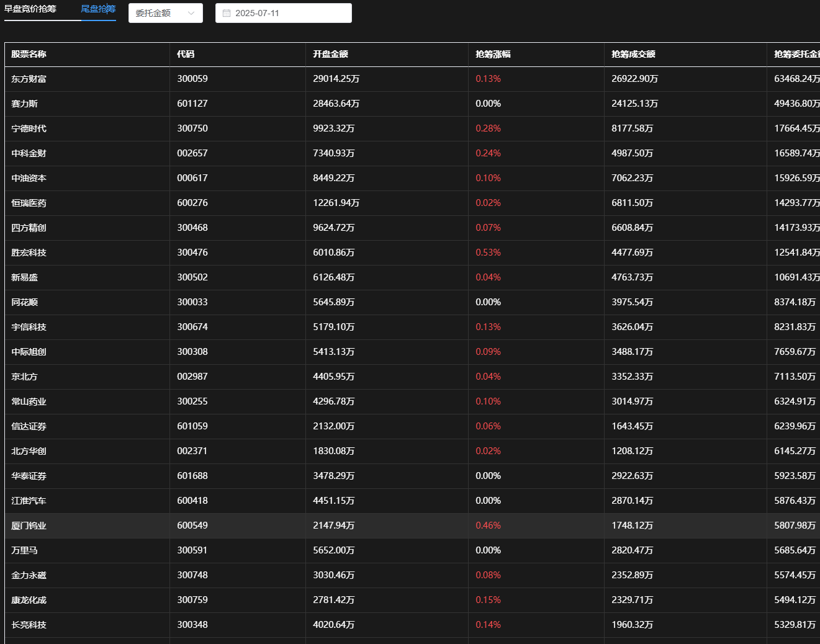Click stock code 300033
This screenshot has height=644, width=820.
point(192,302)
